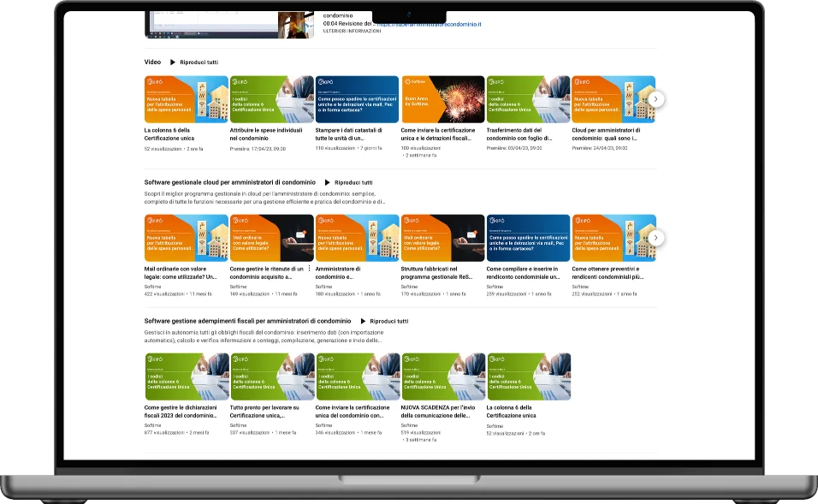Select playlist description starting 'Gestisci in autonomia tutti'

click(264, 336)
